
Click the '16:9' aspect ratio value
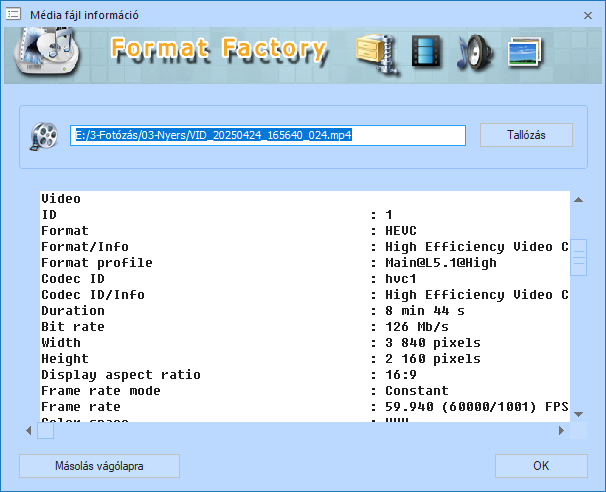[401, 375]
